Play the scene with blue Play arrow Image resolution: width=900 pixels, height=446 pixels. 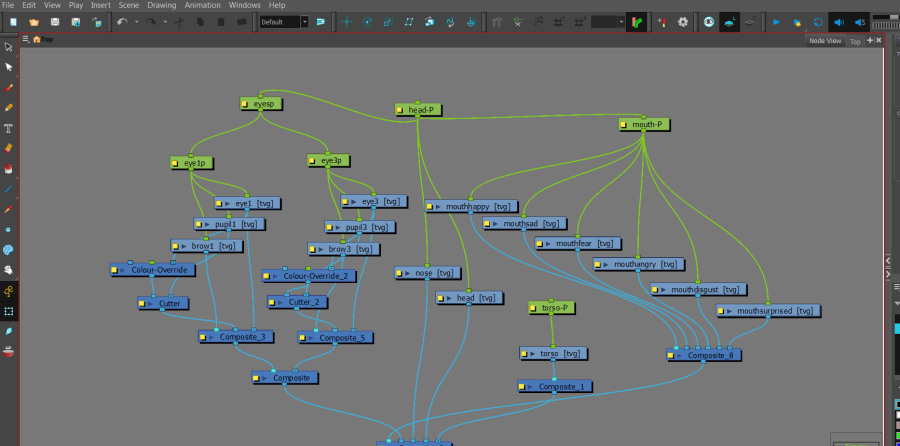point(777,22)
